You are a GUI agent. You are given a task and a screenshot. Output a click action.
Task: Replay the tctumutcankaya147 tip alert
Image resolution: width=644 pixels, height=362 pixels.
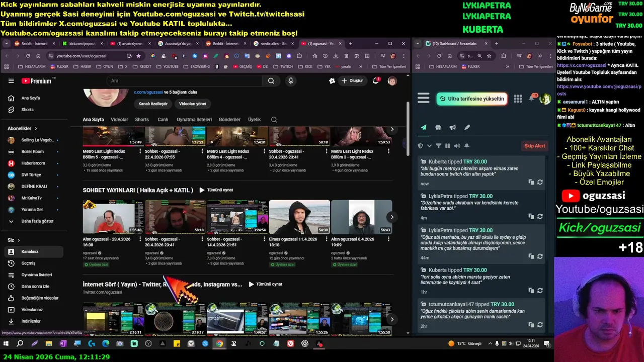tap(540, 324)
